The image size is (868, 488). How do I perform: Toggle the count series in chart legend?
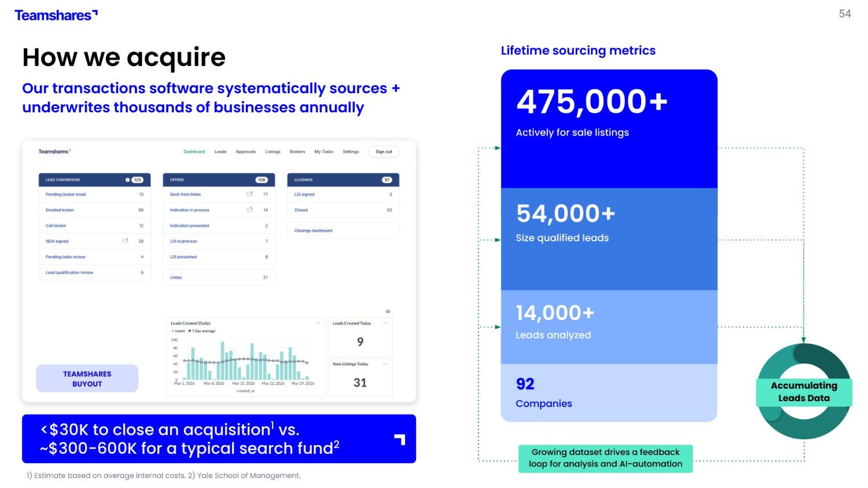(x=178, y=331)
